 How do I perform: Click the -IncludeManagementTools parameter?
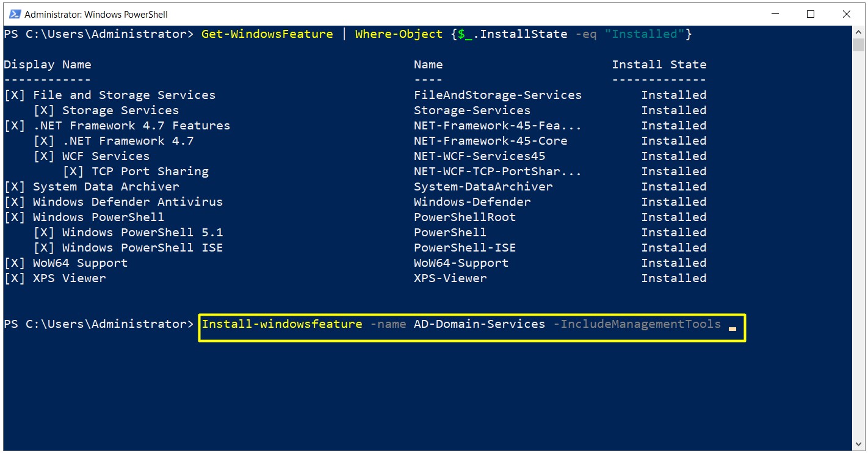click(637, 324)
